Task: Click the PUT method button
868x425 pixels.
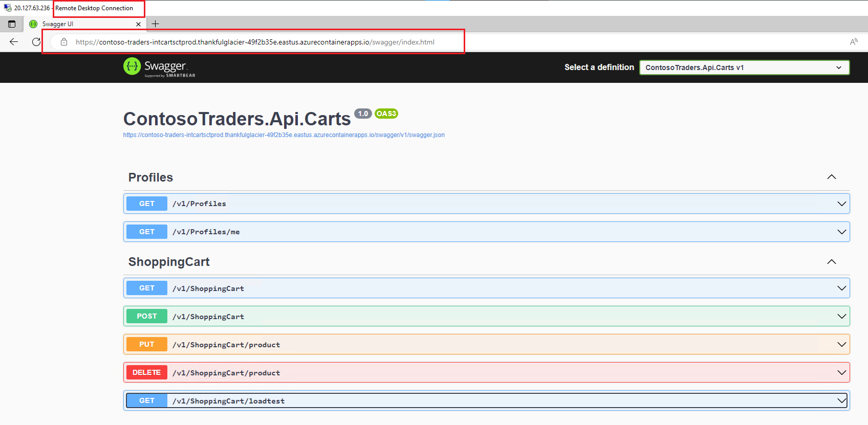Action: (x=147, y=344)
